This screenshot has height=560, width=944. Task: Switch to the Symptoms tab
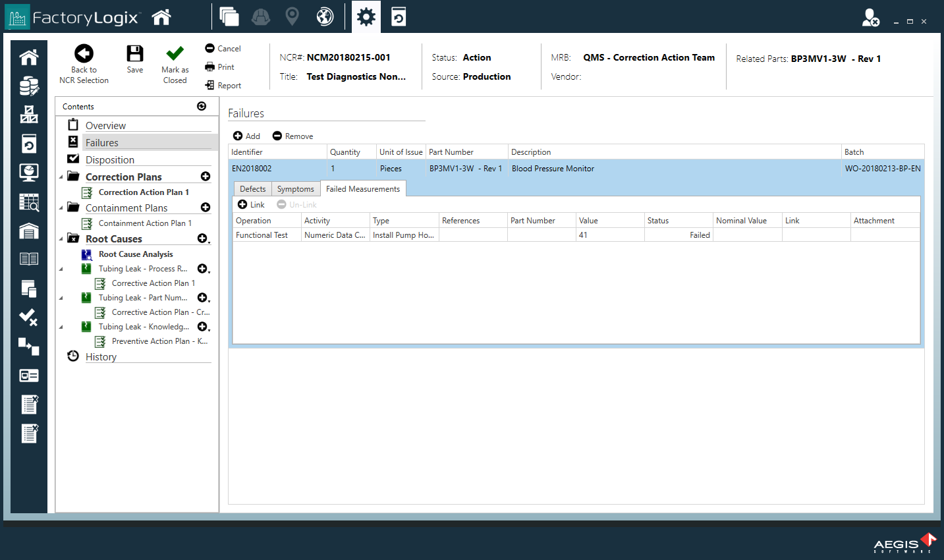click(x=295, y=189)
